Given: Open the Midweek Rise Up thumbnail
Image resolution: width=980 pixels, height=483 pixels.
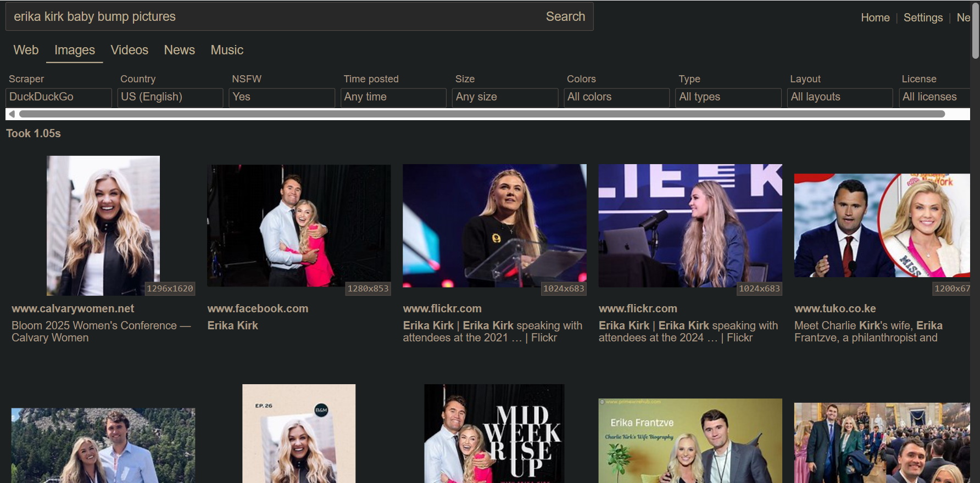Looking at the screenshot, I should click(494, 434).
